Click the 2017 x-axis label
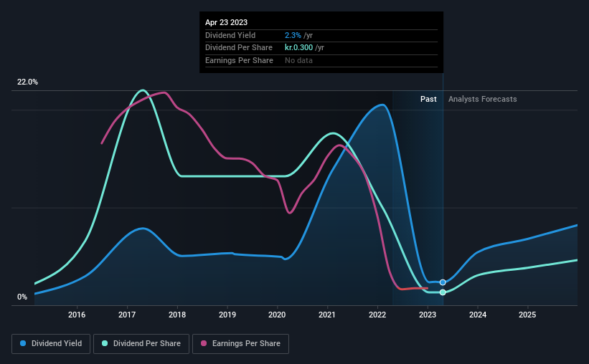This screenshot has width=589, height=364. (127, 315)
